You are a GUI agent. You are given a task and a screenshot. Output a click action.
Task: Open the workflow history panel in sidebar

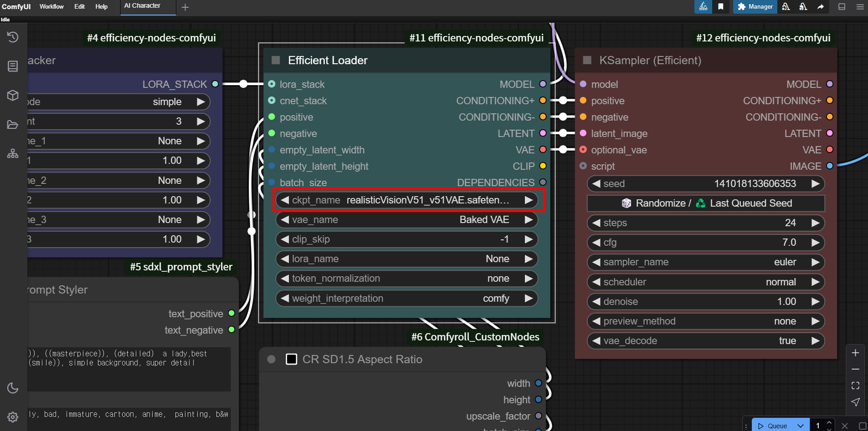[x=12, y=37]
